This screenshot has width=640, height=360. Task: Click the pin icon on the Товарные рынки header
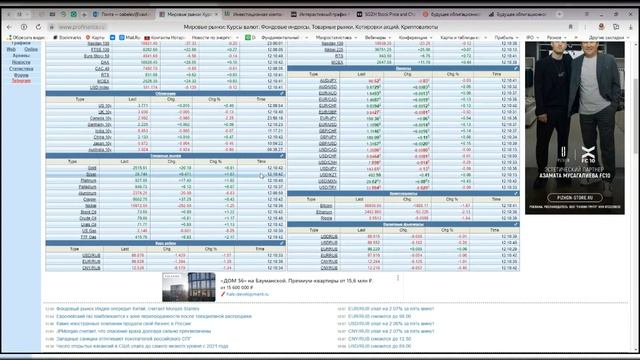(x=282, y=156)
